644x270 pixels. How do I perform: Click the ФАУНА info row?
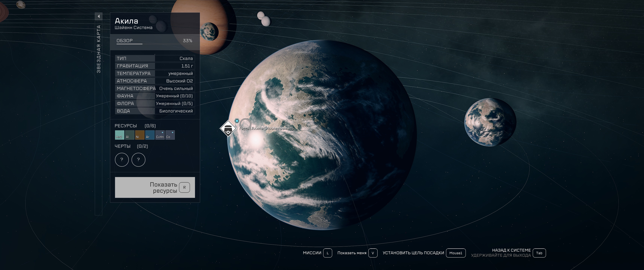click(154, 96)
